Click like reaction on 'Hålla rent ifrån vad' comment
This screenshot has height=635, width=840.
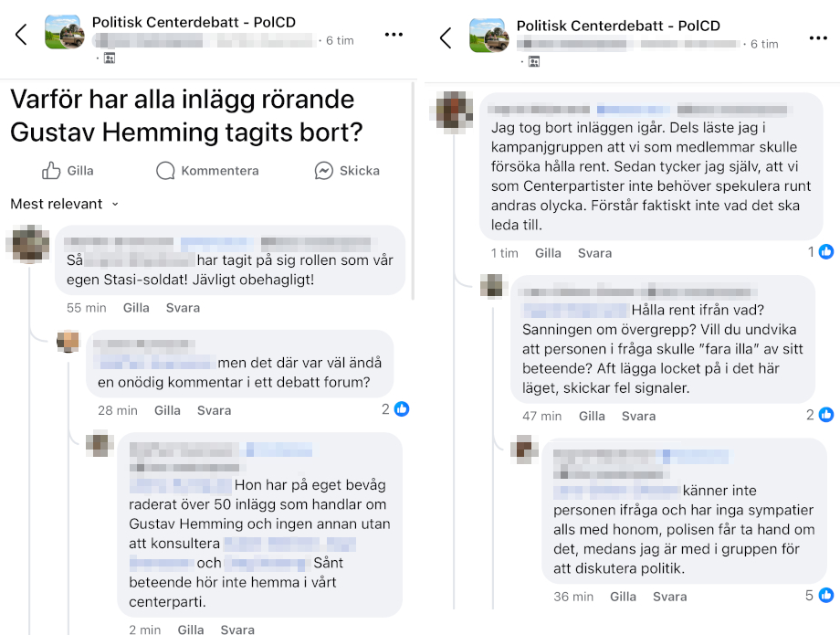826,415
